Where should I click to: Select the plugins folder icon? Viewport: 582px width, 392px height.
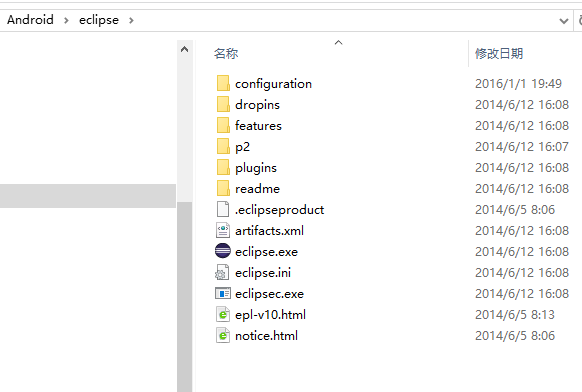pos(223,167)
